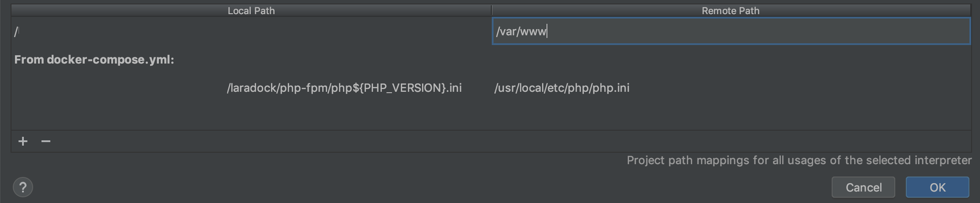
Task: Select the laradock php-fpm local path entry
Action: click(x=344, y=88)
